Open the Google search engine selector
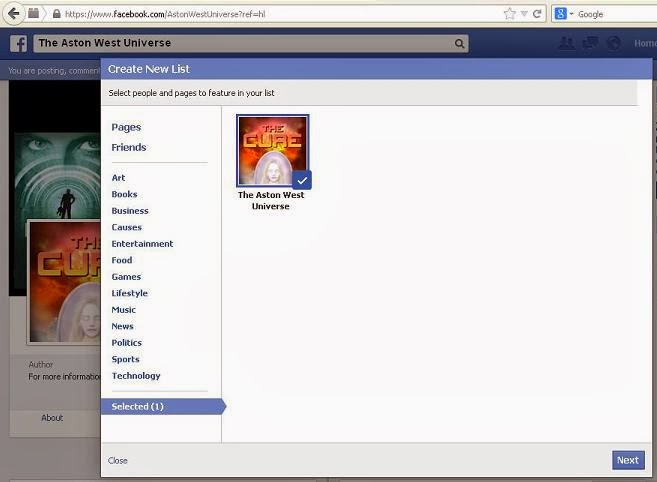This screenshot has width=657, height=482. point(564,14)
